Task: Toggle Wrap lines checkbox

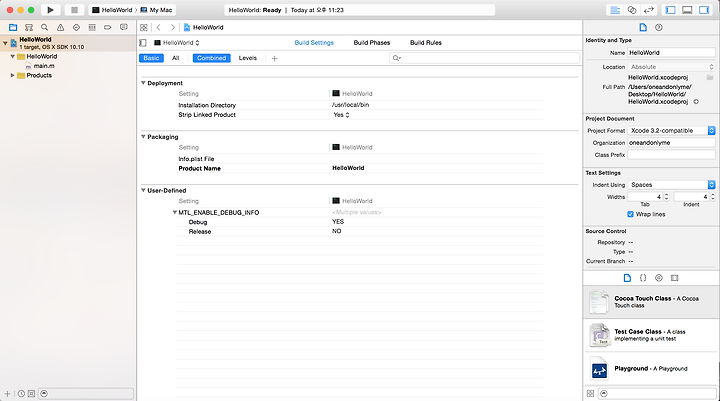Action: [630, 215]
